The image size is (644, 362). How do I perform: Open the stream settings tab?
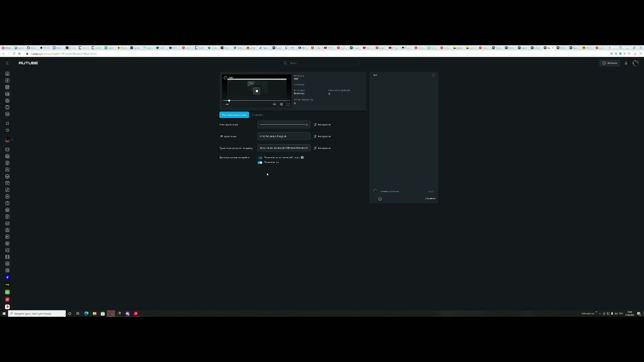coord(234,115)
